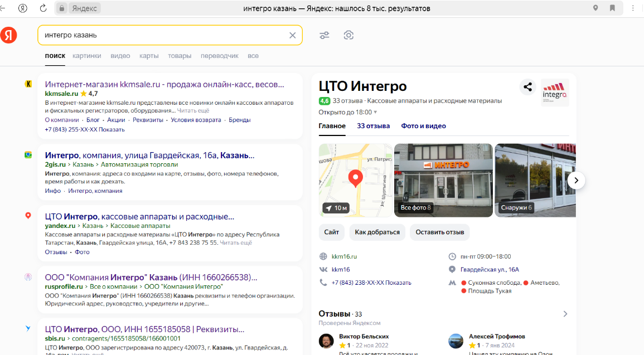
Task: Click the 4,6 rating badge
Action: 325,101
